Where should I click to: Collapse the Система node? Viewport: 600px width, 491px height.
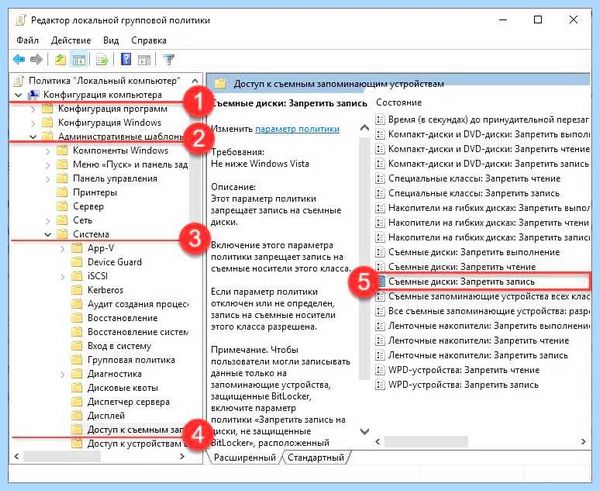(x=47, y=234)
